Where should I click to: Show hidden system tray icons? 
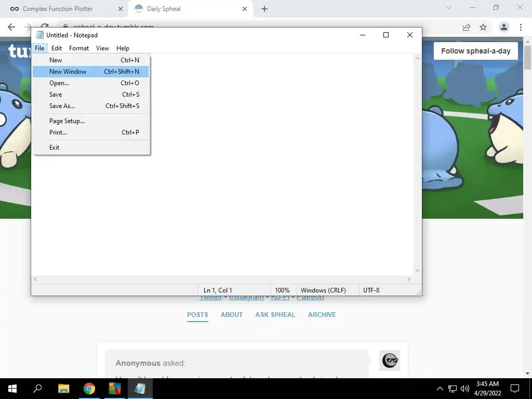coord(440,389)
